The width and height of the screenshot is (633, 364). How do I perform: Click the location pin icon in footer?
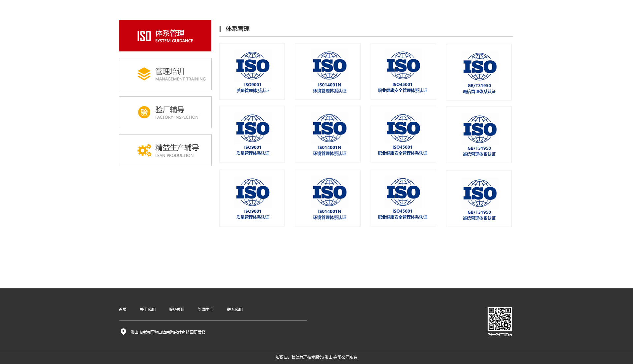pos(123,332)
